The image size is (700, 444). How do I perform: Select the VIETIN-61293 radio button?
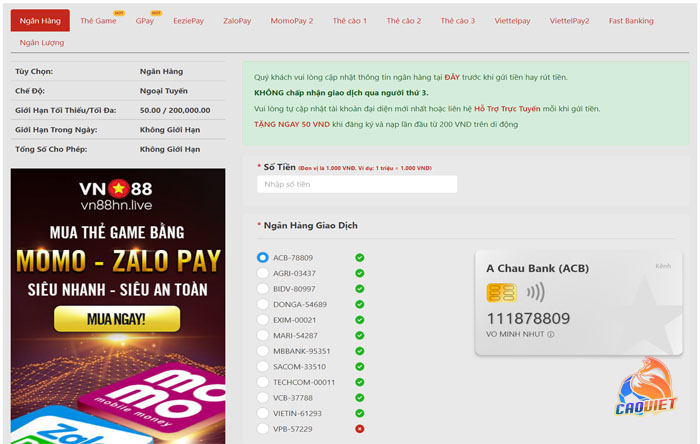point(262,413)
